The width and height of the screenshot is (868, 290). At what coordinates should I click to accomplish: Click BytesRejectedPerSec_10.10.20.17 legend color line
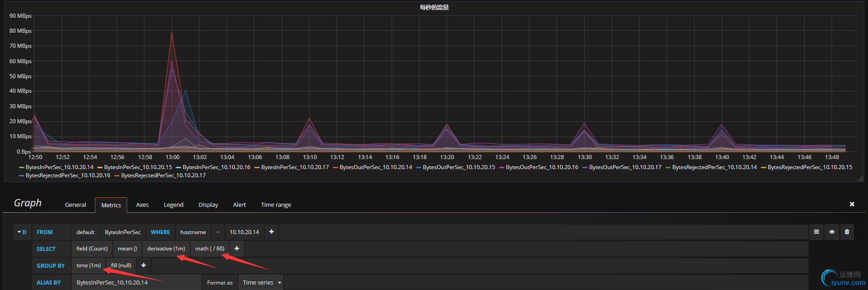coord(117,175)
